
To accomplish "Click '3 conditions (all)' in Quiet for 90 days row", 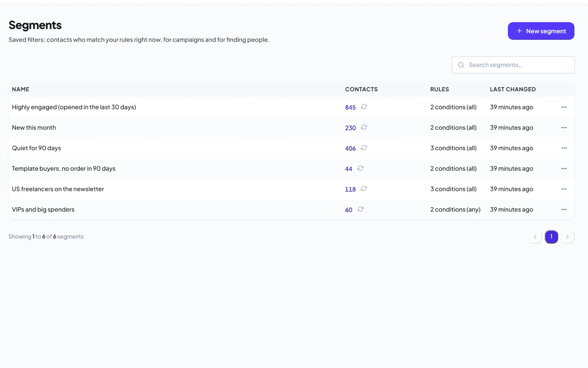I will tap(453, 148).
